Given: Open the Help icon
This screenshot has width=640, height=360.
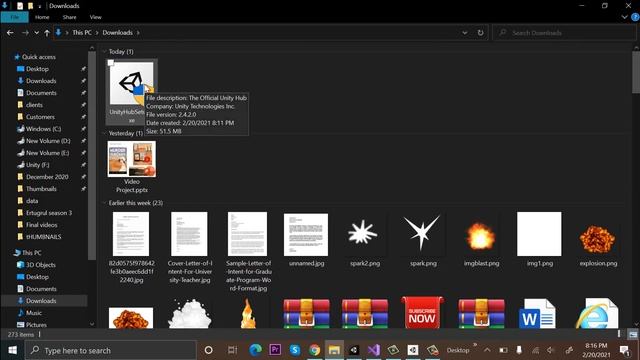Looking at the screenshot, I should point(635,17).
